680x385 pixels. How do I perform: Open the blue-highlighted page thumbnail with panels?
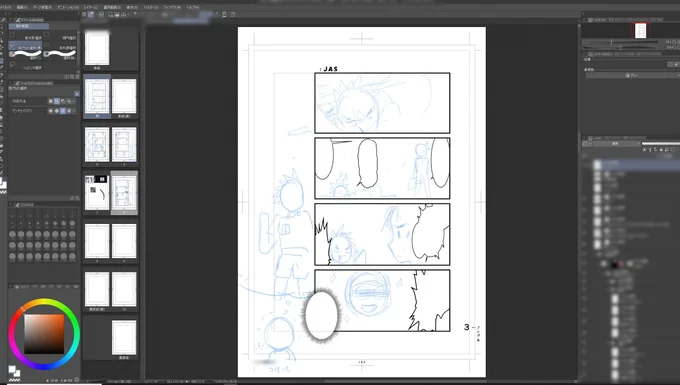[97, 96]
